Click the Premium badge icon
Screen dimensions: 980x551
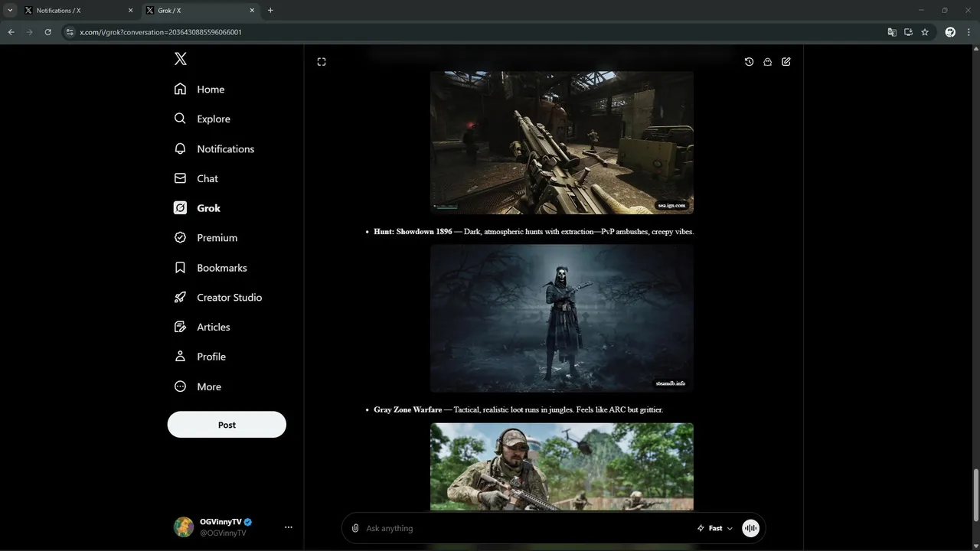(x=180, y=238)
